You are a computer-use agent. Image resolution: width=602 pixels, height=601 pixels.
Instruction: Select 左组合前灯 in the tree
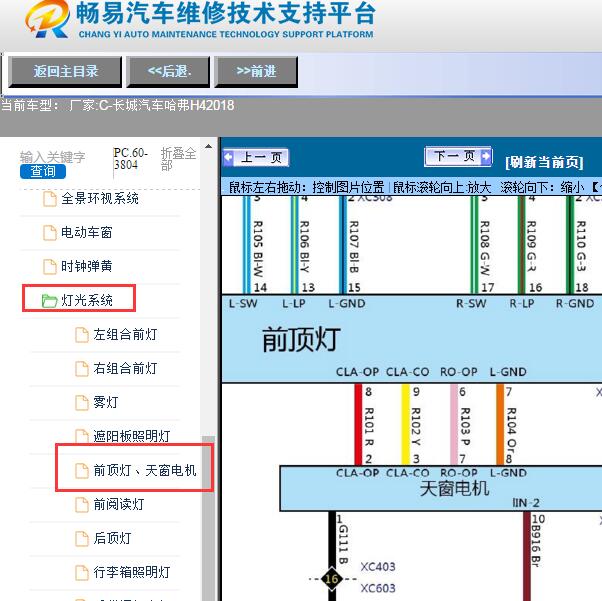[125, 334]
